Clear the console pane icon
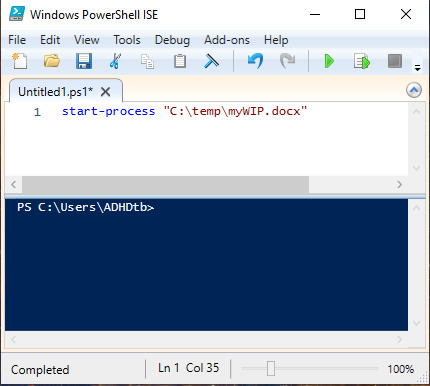The width and height of the screenshot is (430, 386). [211, 61]
